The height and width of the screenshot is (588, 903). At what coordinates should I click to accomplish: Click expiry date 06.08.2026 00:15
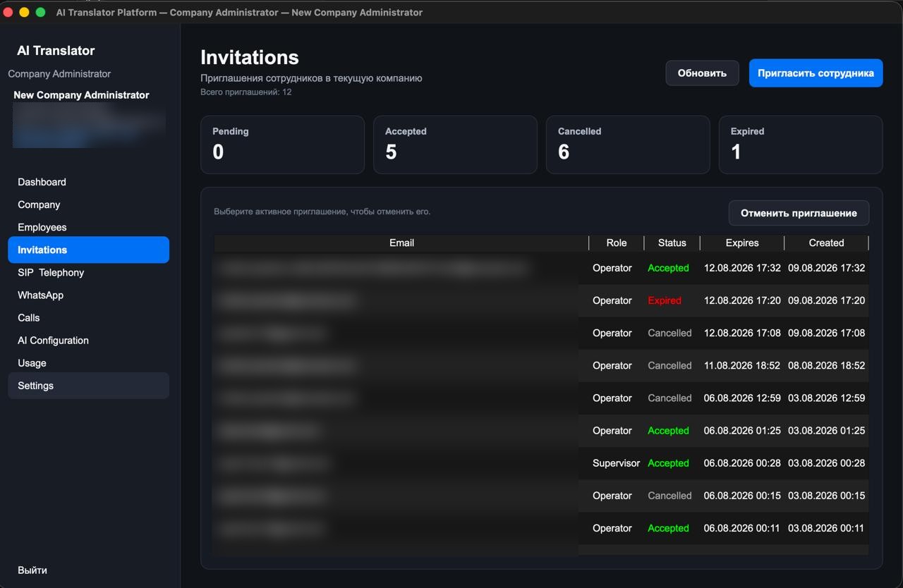tap(742, 496)
